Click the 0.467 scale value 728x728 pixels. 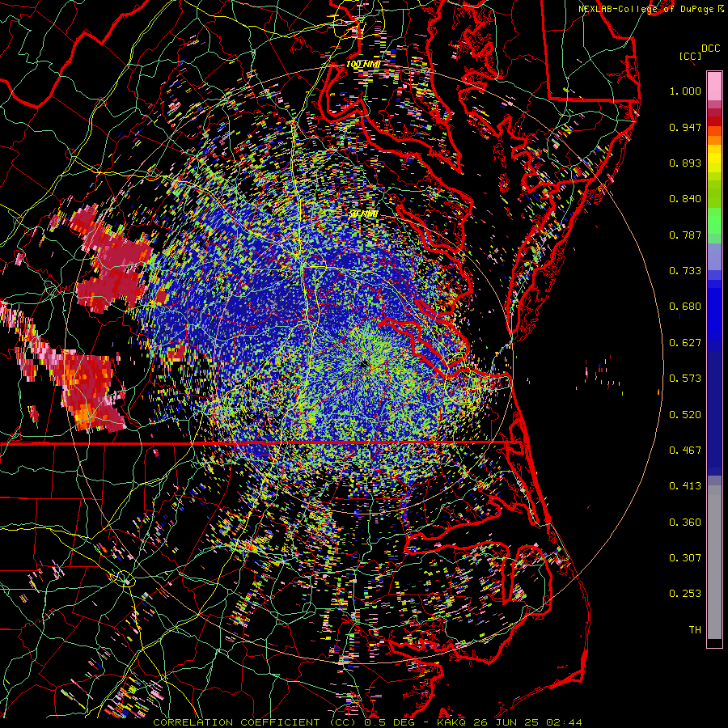(x=685, y=451)
